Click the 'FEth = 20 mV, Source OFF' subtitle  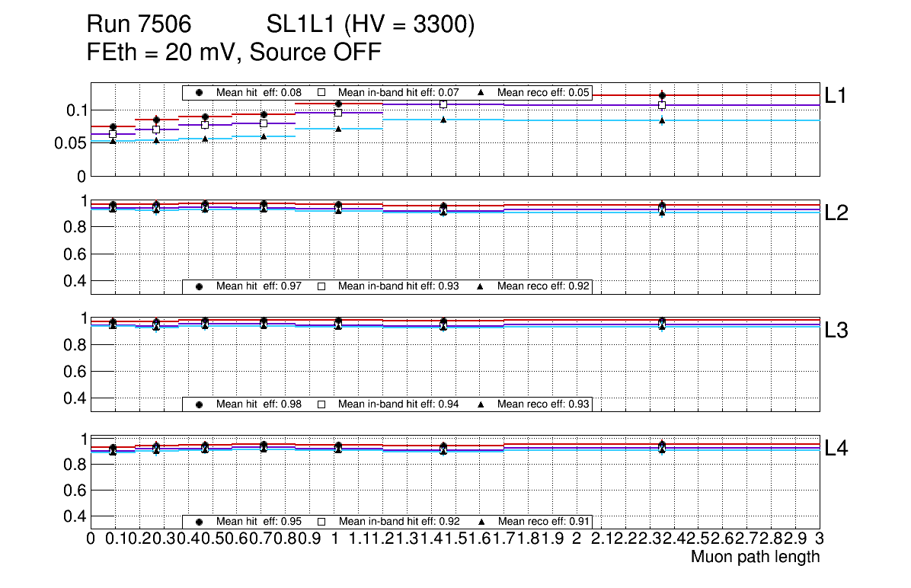tap(234, 52)
